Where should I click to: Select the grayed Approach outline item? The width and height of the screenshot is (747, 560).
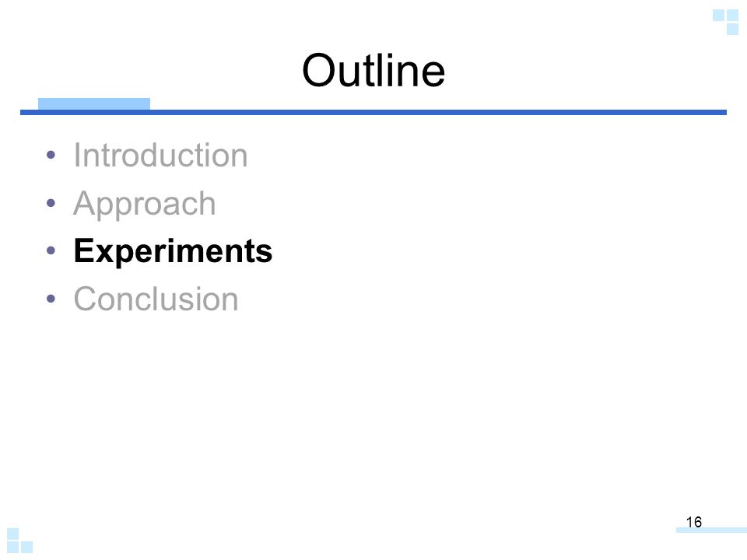point(145,205)
